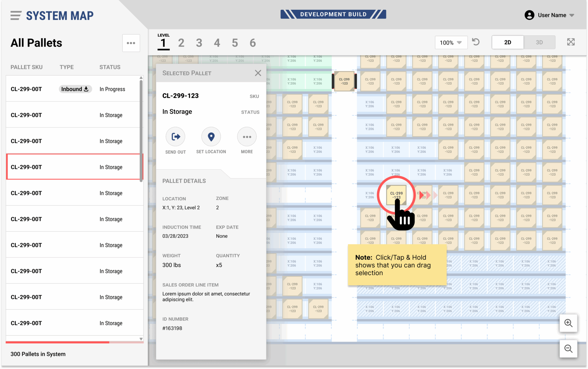Select the highlighted pallet by the aisle
This screenshot has width=588, height=369.
click(344, 81)
